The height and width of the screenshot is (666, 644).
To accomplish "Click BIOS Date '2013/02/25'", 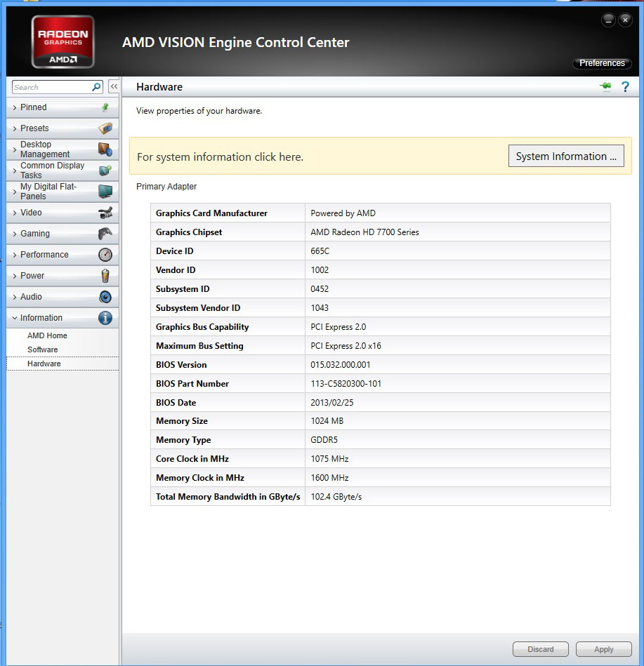I will [x=331, y=403].
